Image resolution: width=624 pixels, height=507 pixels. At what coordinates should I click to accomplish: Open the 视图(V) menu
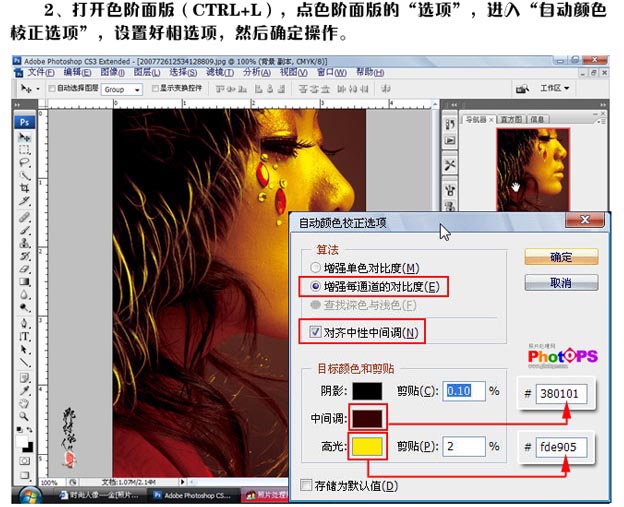click(x=294, y=72)
